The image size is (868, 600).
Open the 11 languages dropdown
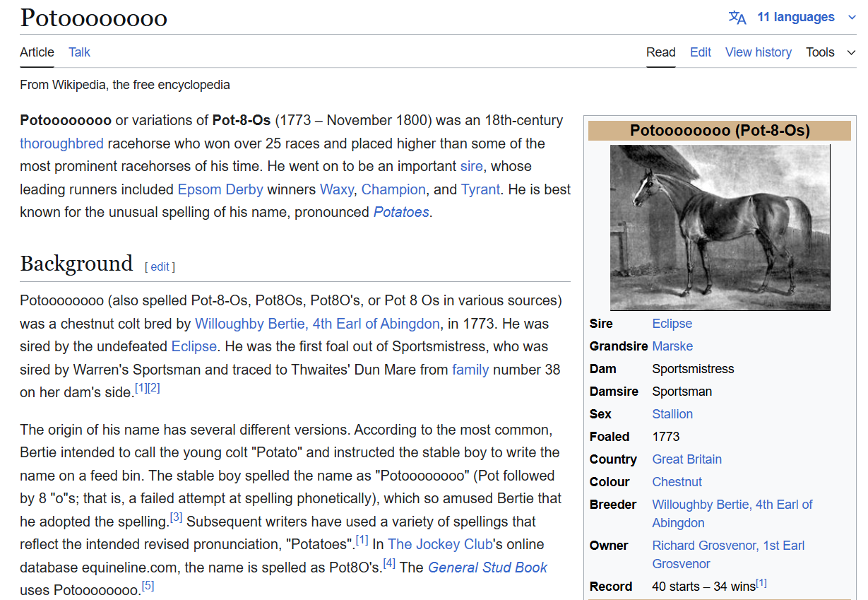[x=806, y=17]
